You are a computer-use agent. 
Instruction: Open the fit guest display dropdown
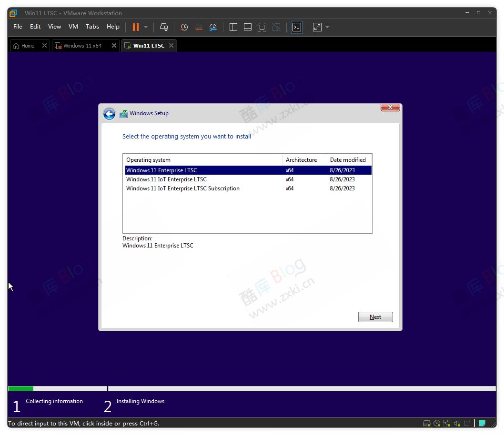[327, 27]
